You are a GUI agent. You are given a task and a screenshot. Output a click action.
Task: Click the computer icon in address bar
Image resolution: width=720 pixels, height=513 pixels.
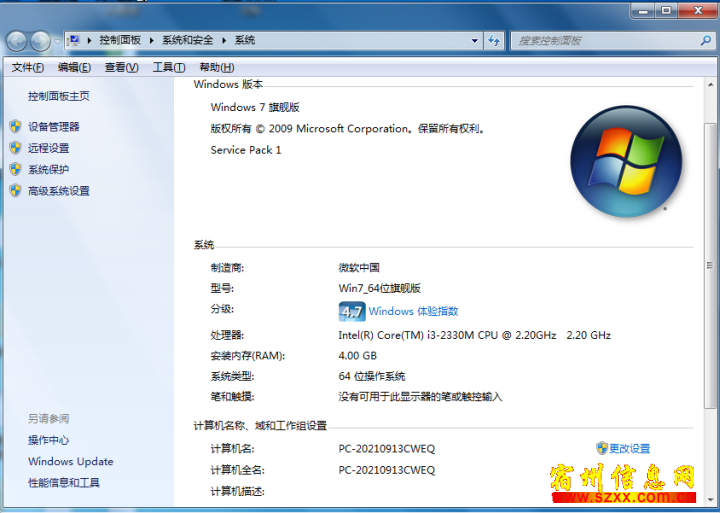74,40
